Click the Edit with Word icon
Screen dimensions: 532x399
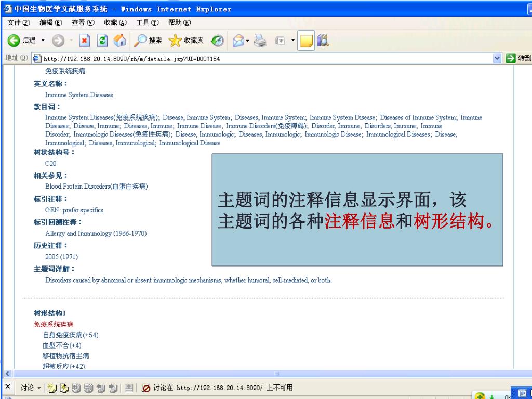pyautogui.click(x=280, y=41)
